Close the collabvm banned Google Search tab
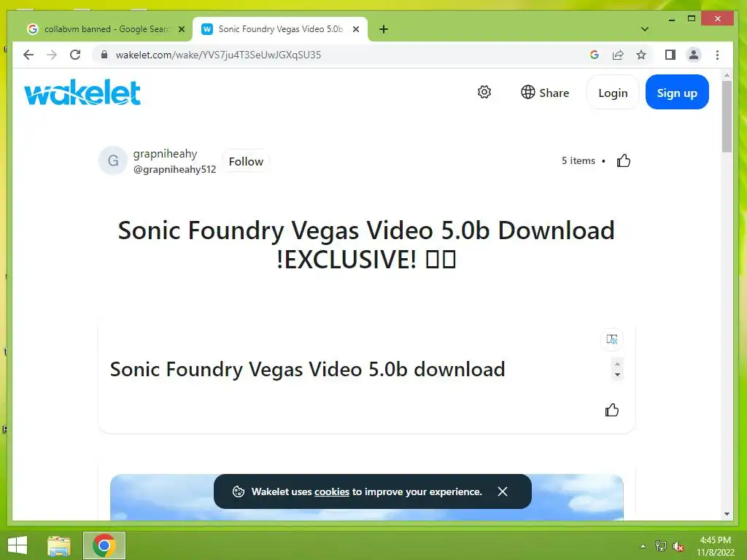747x560 pixels. click(x=182, y=29)
